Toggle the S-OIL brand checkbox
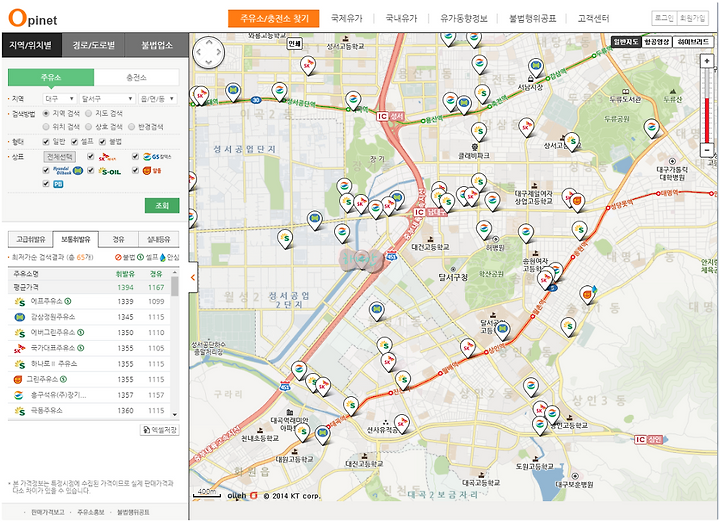This screenshot has width=720, height=522. click(90, 170)
